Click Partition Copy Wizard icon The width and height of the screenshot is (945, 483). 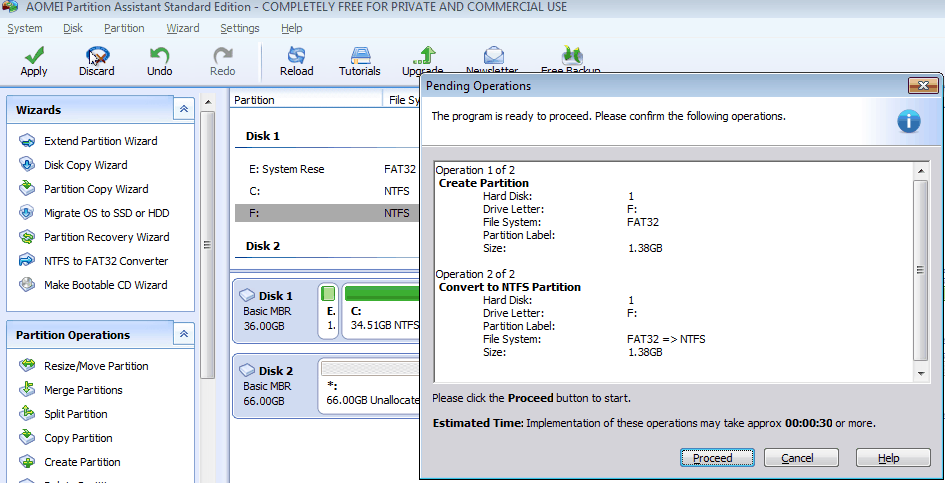pyautogui.click(x=27, y=189)
